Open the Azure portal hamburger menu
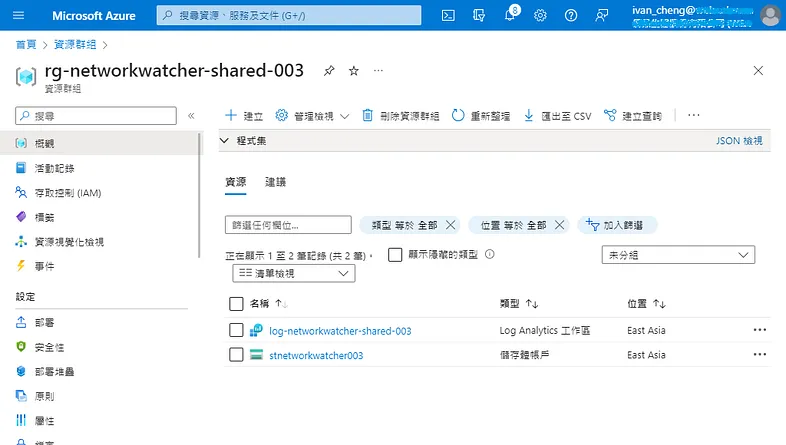This screenshot has height=445, width=786. 19,15
